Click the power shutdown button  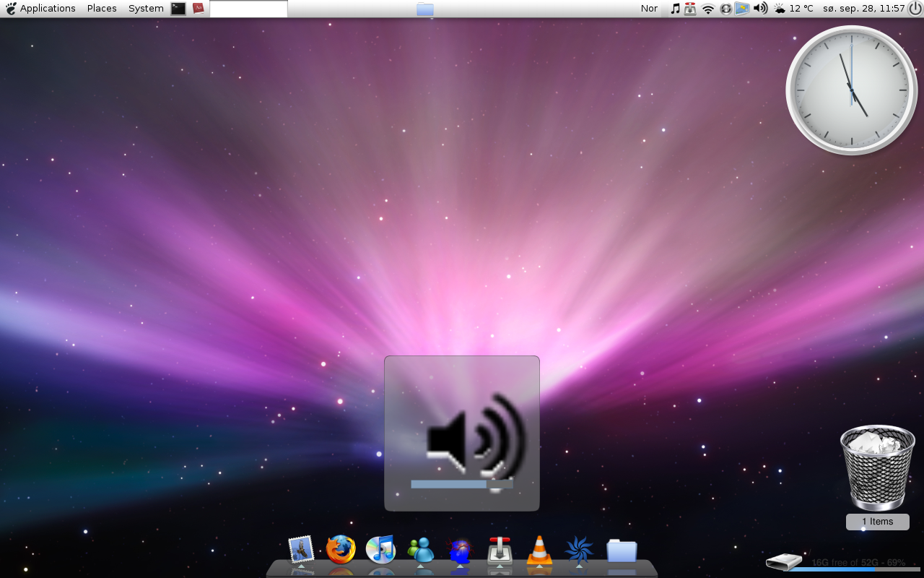pyautogui.click(x=915, y=9)
